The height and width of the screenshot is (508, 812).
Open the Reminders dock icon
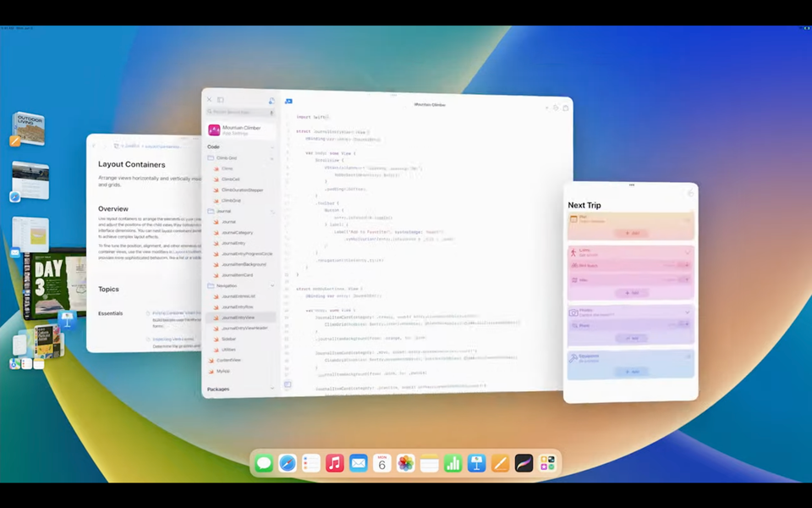tap(311, 463)
